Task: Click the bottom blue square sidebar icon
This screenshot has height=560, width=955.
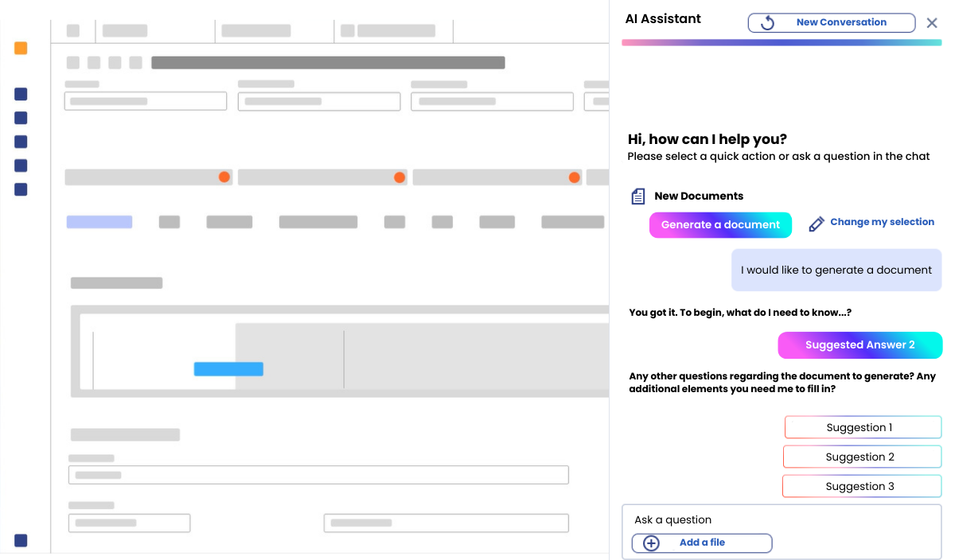Action: tap(21, 541)
